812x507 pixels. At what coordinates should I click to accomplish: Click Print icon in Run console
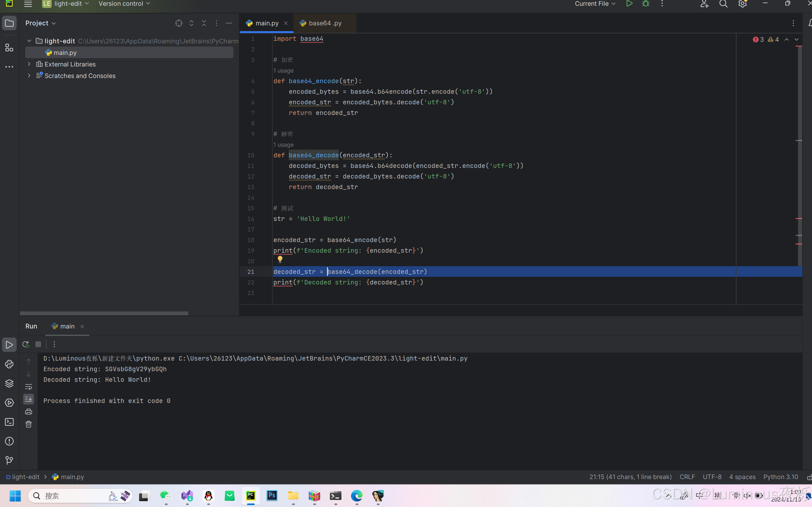(29, 412)
